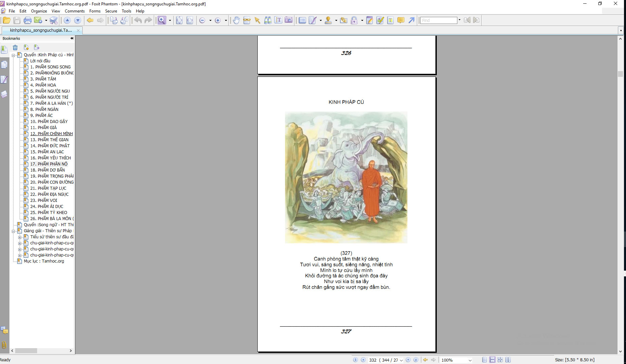Click the stamp tool icon
Viewport: 626px width, 364px height.
tap(328, 20)
